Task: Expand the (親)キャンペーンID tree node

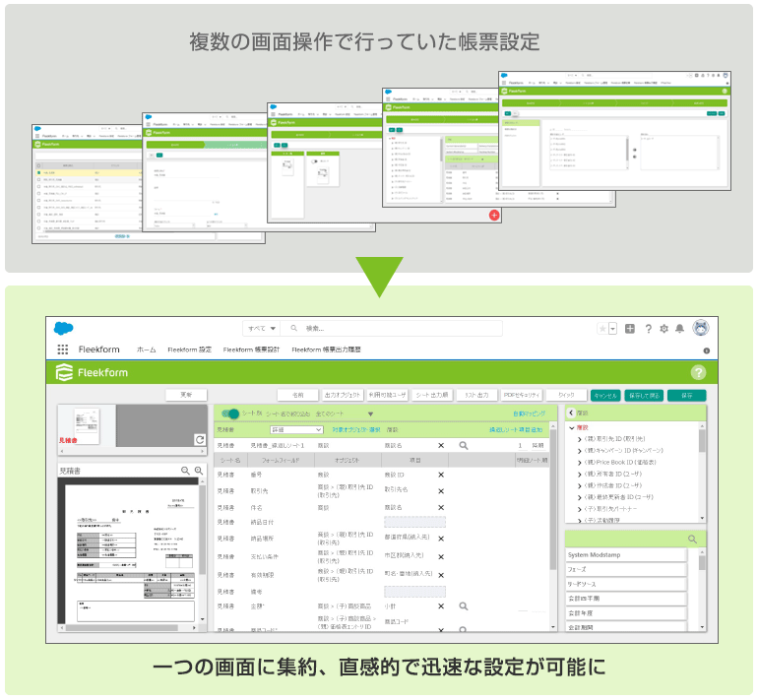Action: coord(580,451)
